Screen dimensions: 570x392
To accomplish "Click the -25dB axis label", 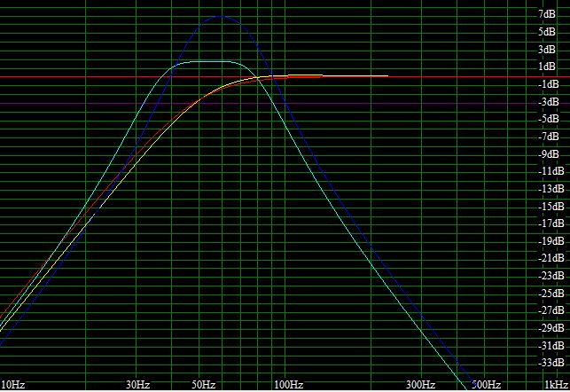I will coord(551,293).
